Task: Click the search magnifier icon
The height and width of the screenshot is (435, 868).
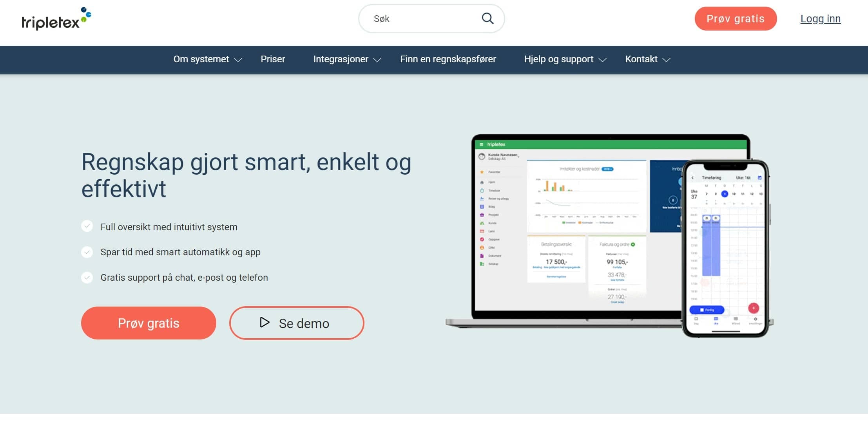Action: tap(487, 18)
